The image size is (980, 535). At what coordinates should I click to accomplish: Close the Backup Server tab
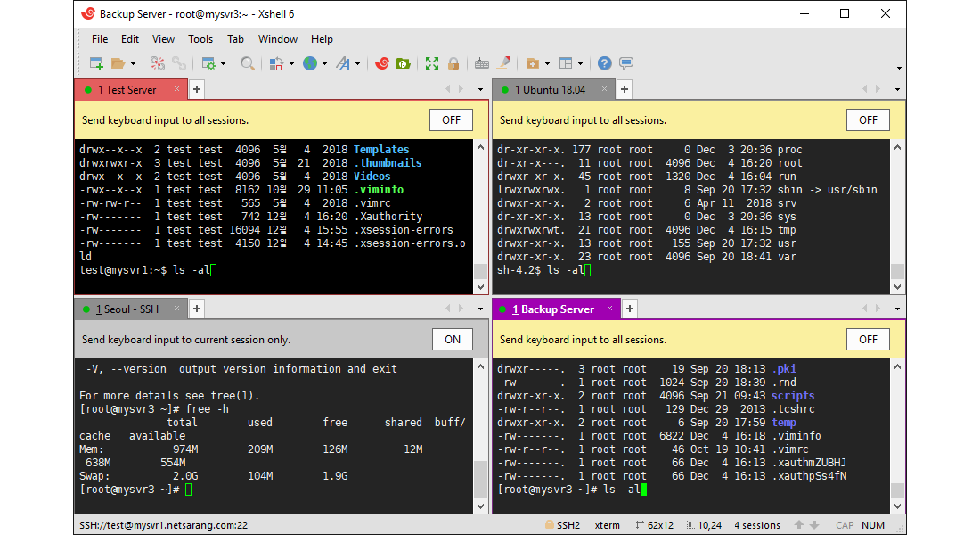[x=610, y=309]
